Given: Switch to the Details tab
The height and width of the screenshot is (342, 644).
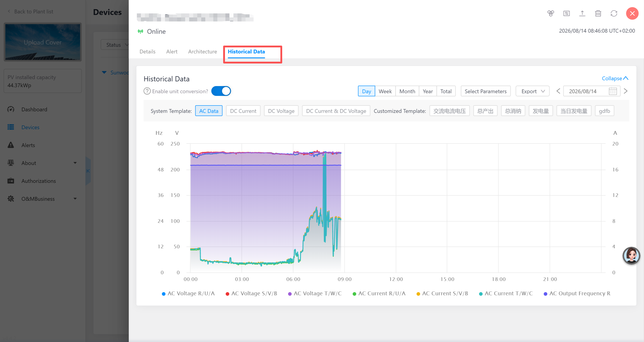Looking at the screenshot, I should pos(148,51).
